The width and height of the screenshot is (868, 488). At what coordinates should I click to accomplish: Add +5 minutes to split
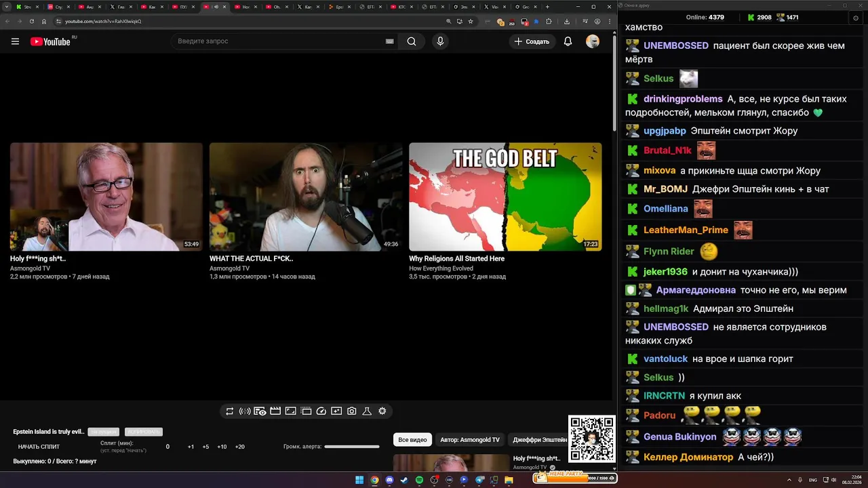pos(205,447)
